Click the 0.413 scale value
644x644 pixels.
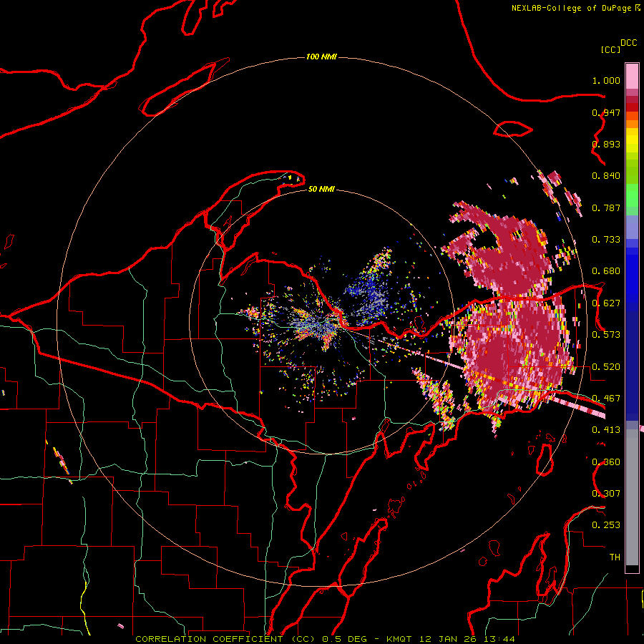(606, 430)
